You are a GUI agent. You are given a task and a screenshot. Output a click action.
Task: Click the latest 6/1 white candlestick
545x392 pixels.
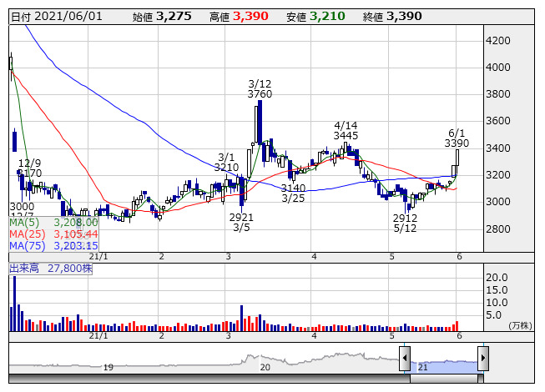coord(457,158)
